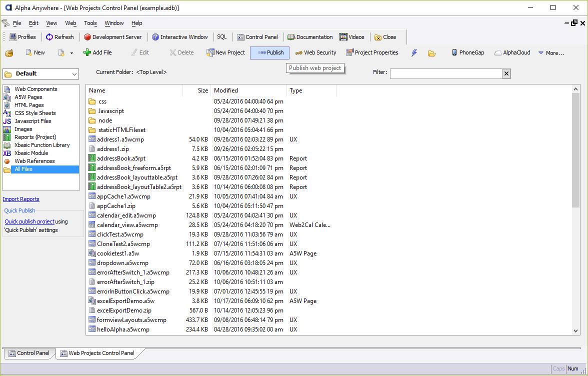Switch to the Control Panel bottom tab
Viewport: 588px width, 376px height.
[29, 353]
